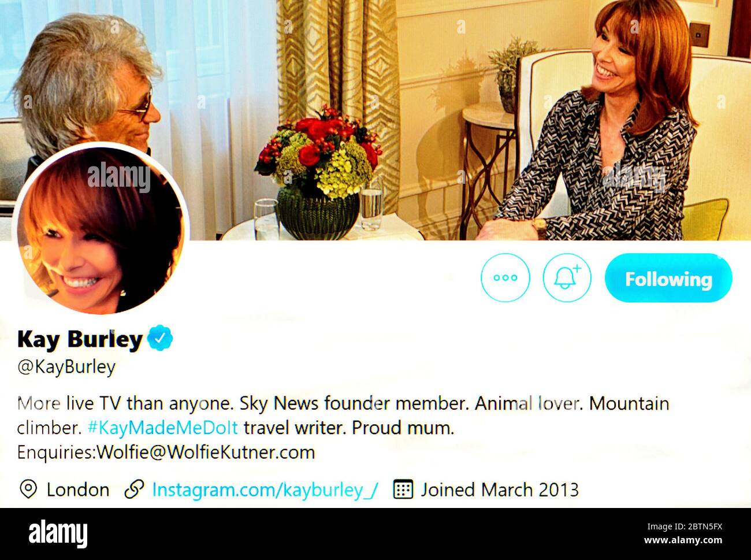Click the @KayBurley handle
The image size is (751, 560).
66,367
